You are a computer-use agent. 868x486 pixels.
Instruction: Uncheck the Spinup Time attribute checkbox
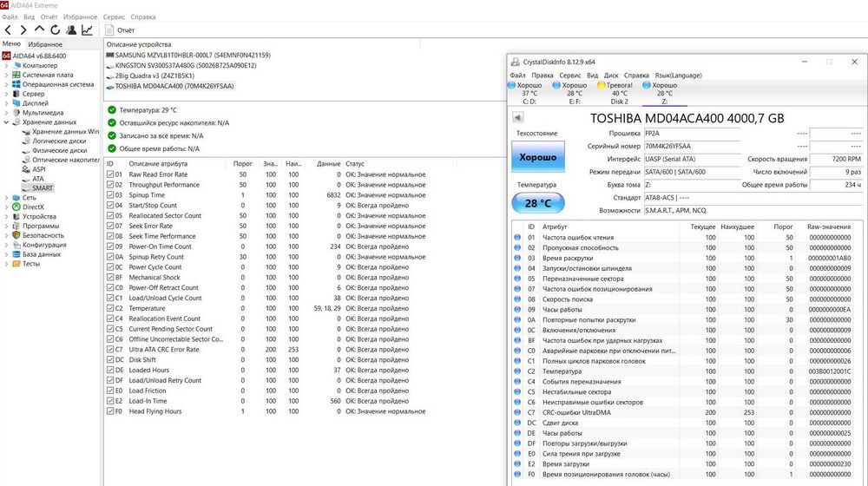tap(110, 195)
